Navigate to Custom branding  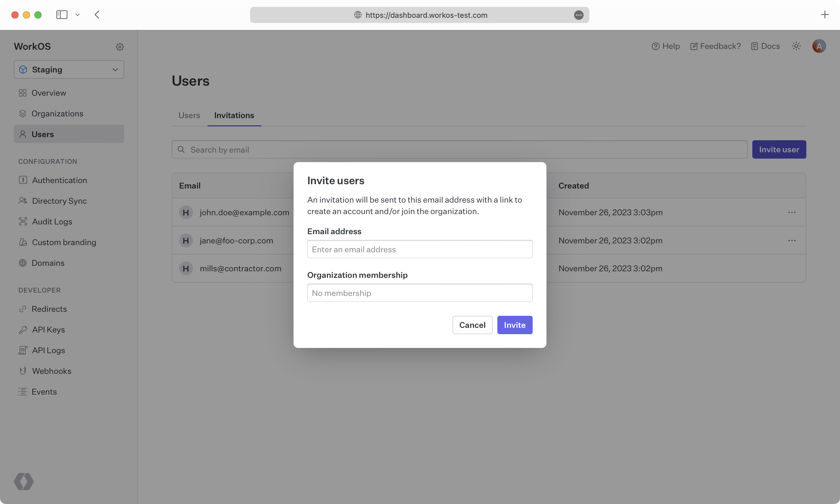(64, 242)
